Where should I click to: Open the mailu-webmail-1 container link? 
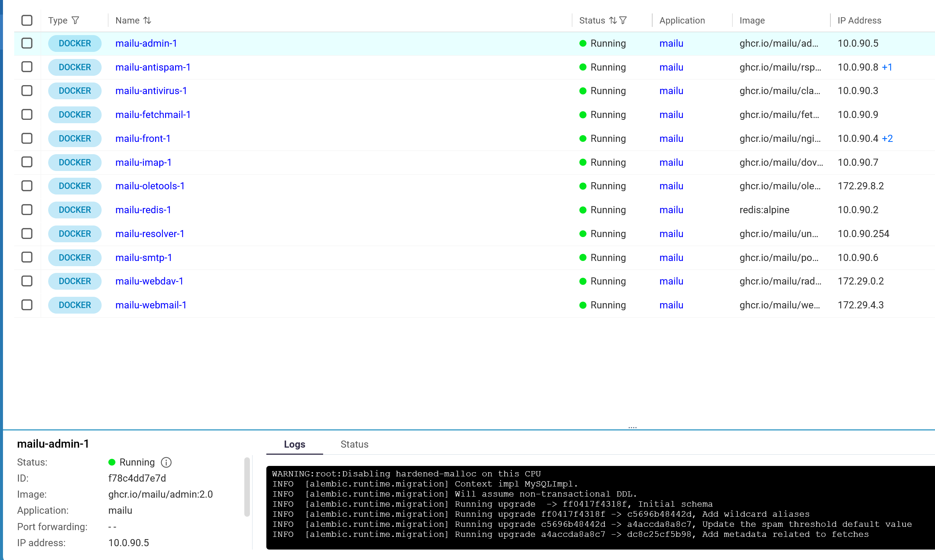tap(151, 305)
